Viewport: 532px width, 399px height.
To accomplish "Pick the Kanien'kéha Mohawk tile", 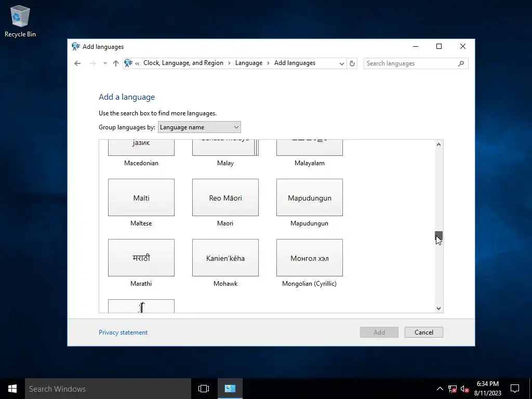I will (225, 258).
